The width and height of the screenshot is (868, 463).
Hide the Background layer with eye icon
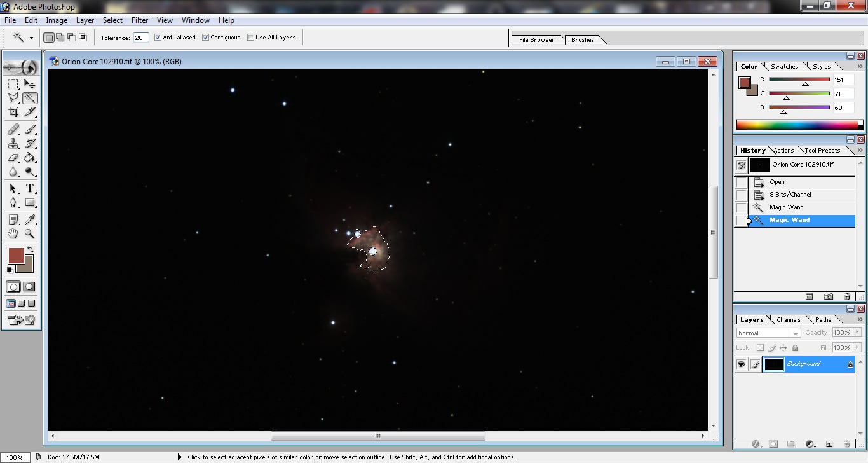741,364
